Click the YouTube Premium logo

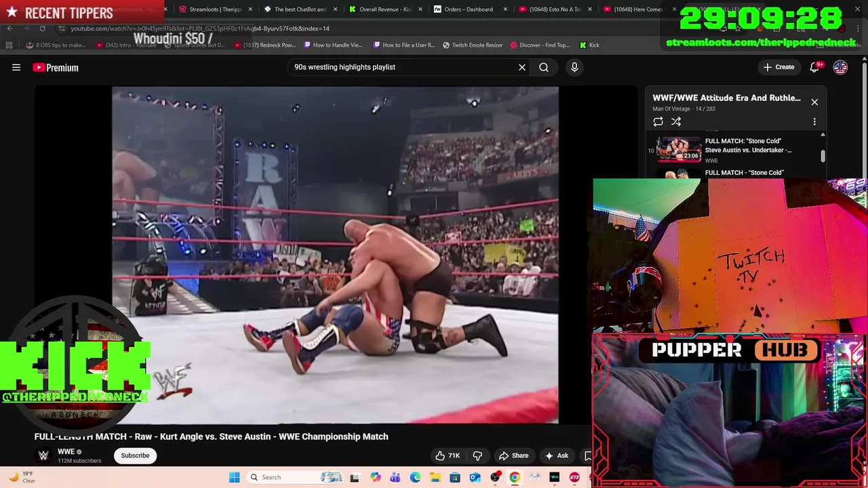pos(56,67)
